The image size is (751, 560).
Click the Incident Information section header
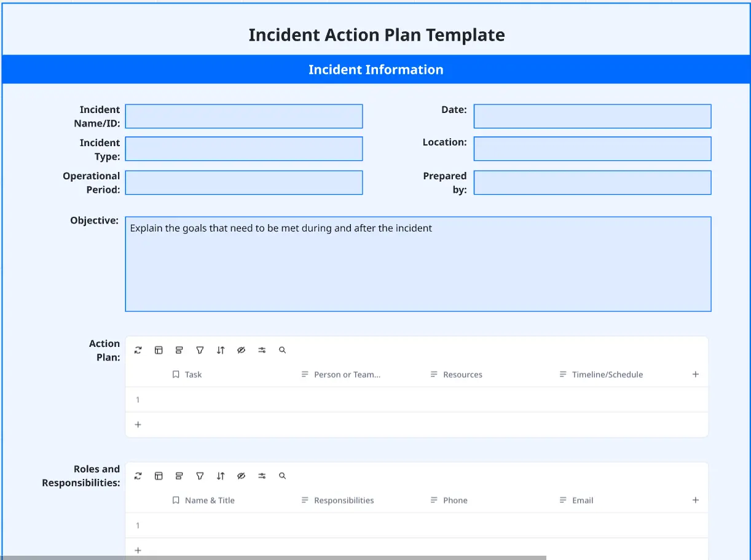(375, 69)
